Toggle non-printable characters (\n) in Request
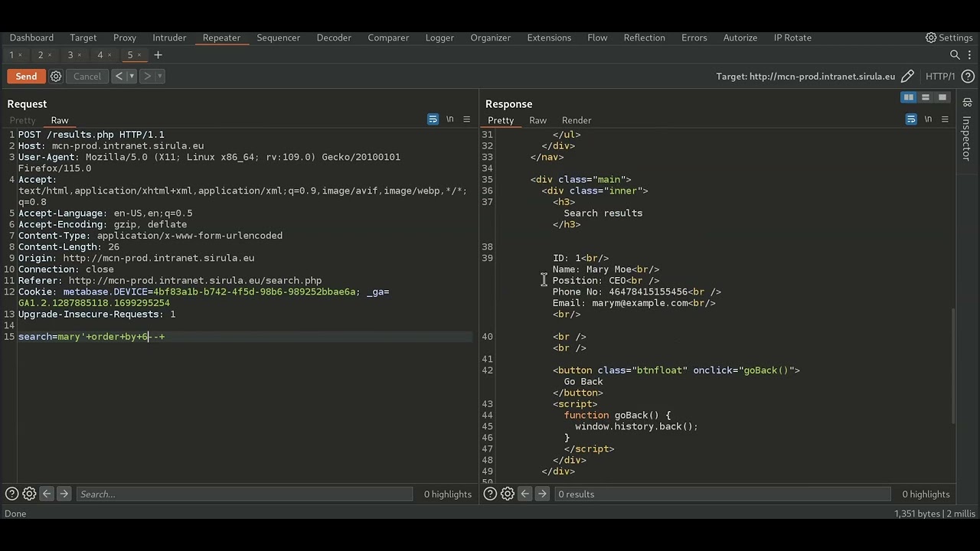 click(x=450, y=119)
